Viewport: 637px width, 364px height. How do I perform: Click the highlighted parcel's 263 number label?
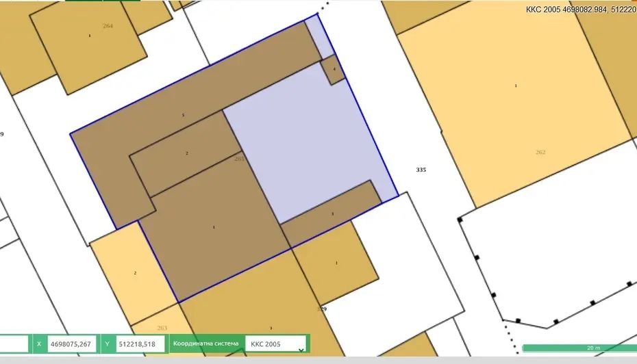[x=238, y=159]
